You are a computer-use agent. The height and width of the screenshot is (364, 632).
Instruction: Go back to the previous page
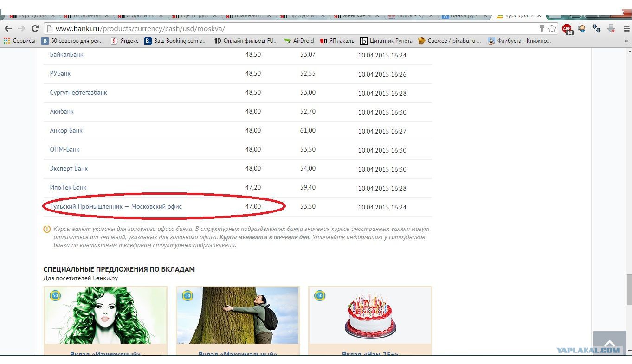click(x=8, y=29)
